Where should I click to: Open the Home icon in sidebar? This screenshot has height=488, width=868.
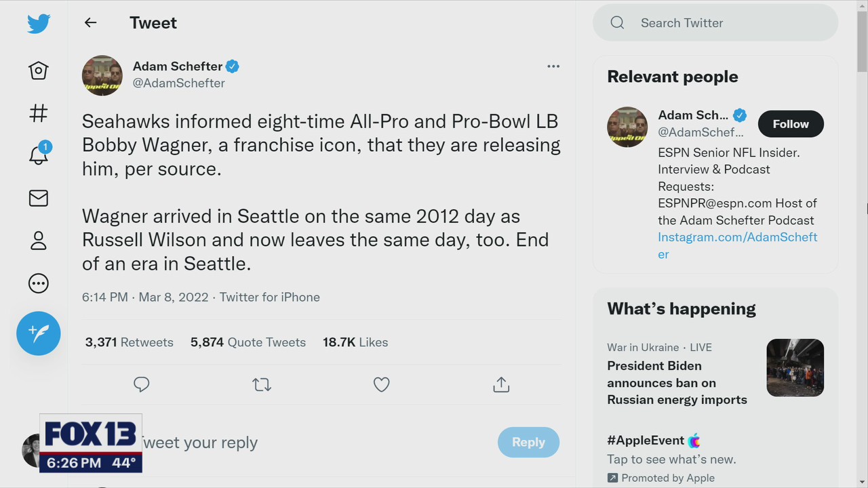click(x=39, y=70)
